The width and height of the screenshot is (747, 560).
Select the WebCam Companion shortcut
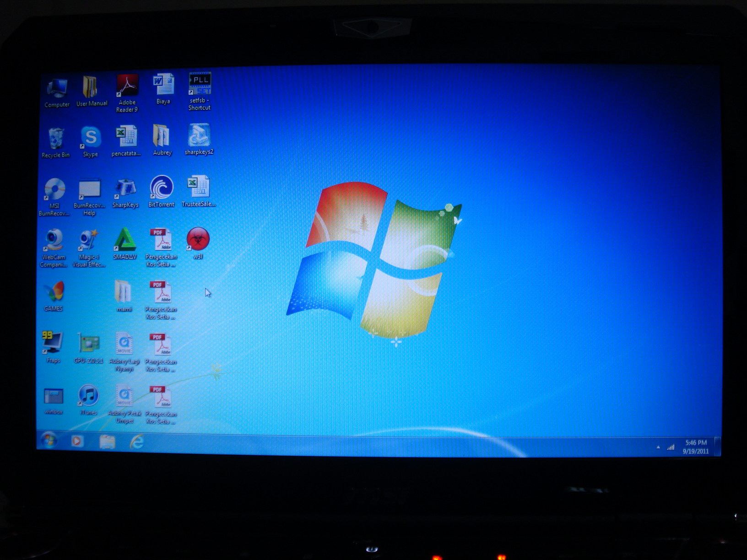(x=54, y=248)
